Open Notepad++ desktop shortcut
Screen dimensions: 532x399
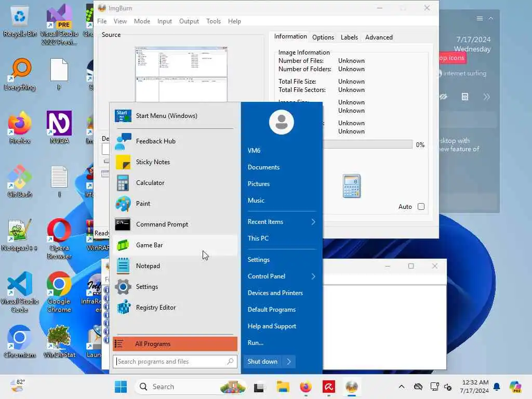pyautogui.click(x=20, y=235)
